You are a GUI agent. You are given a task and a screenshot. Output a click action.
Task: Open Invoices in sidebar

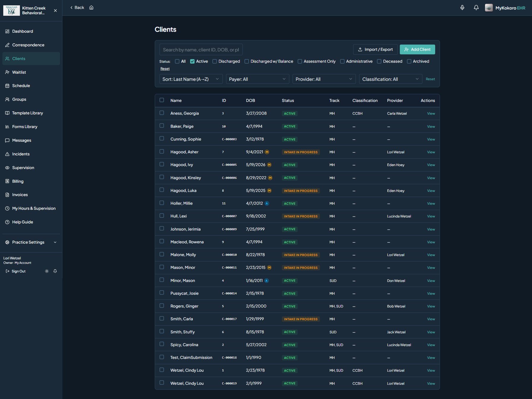click(31, 195)
